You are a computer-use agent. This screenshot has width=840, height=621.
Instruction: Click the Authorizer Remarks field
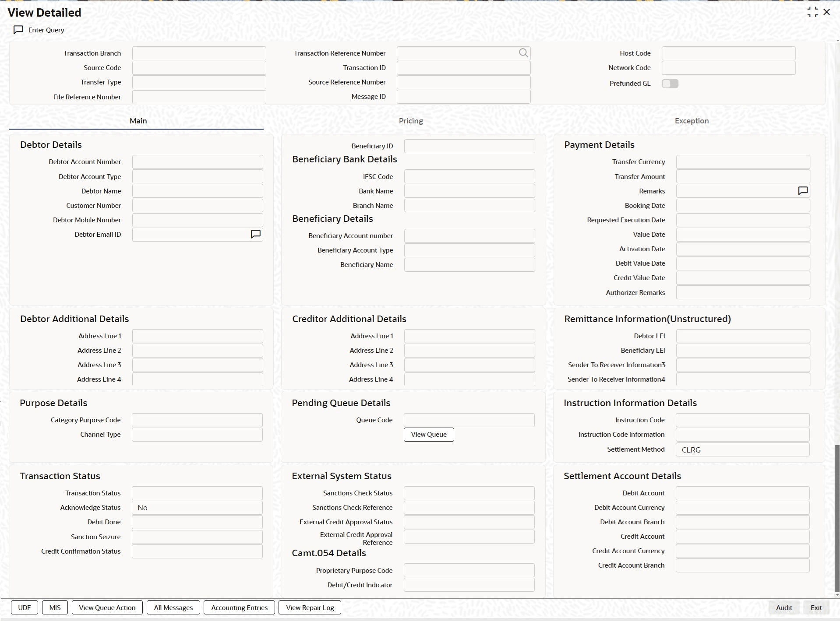point(743,293)
